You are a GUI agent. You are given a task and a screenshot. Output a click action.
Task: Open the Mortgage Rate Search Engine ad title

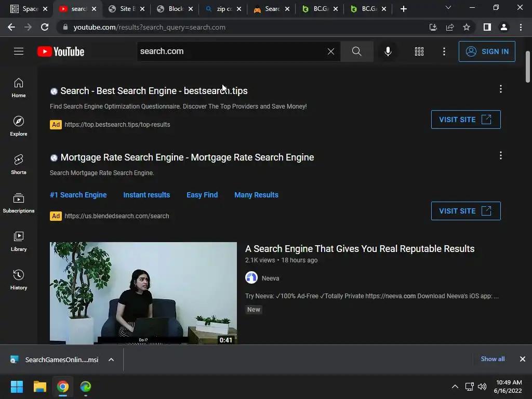tap(187, 157)
